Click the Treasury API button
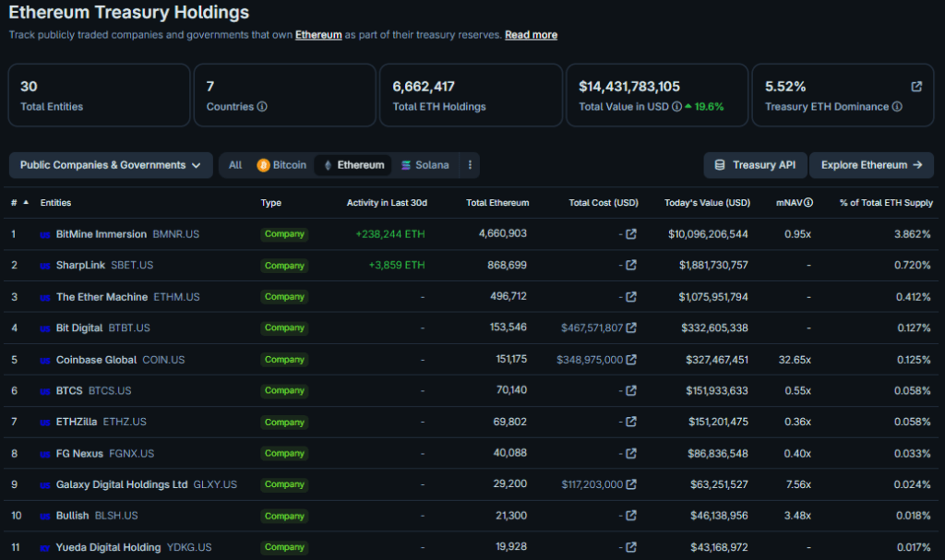 (x=755, y=165)
